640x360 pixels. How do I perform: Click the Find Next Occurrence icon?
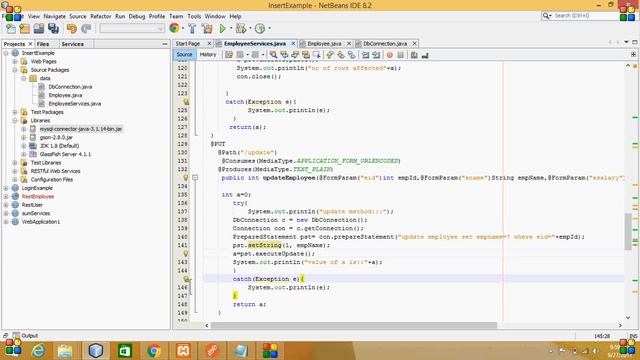(295, 55)
